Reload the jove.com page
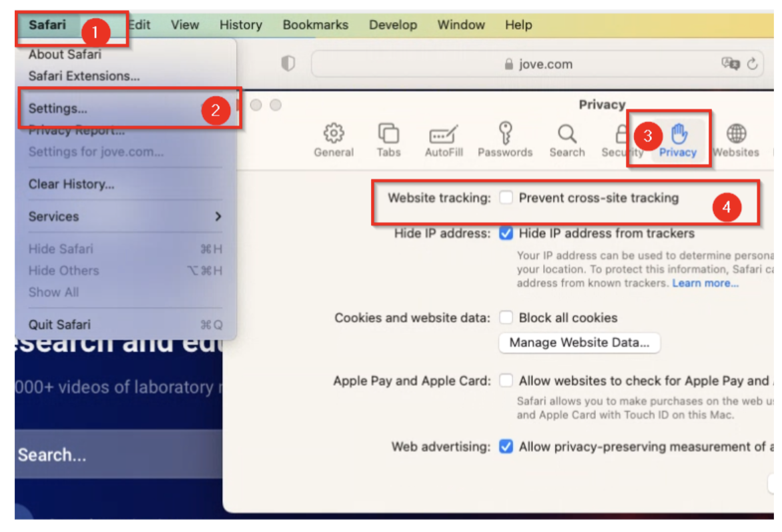782x532 pixels. tap(753, 63)
